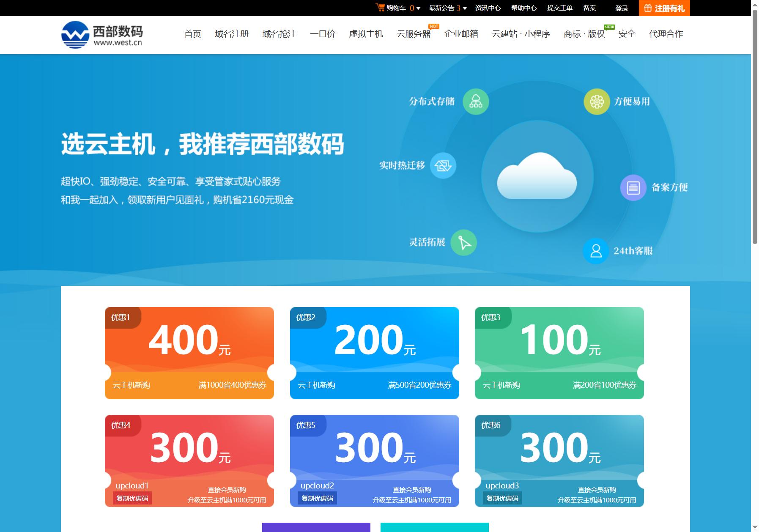Click the 24th客服 person icon
759x532 pixels.
click(596, 251)
